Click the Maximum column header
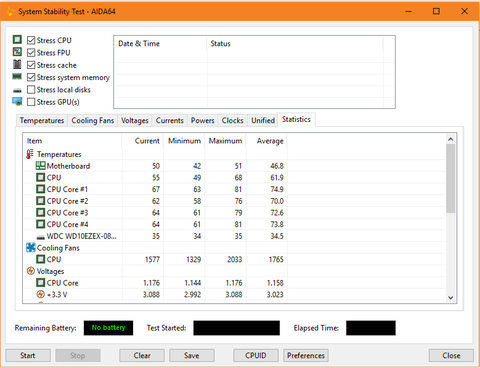 point(225,141)
